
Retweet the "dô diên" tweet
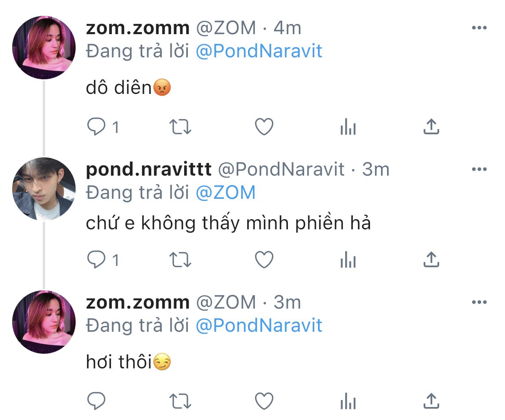tap(180, 127)
